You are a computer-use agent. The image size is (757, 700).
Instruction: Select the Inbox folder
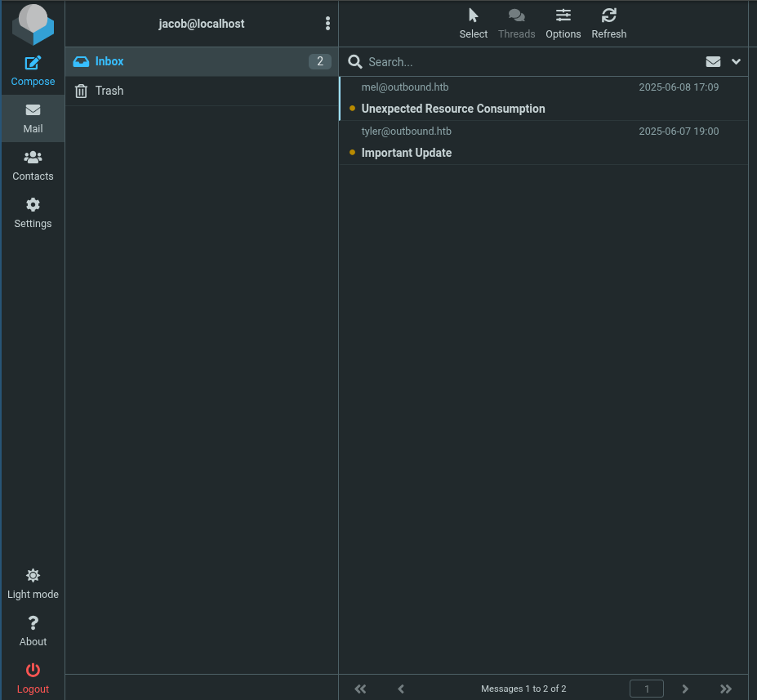click(x=109, y=61)
